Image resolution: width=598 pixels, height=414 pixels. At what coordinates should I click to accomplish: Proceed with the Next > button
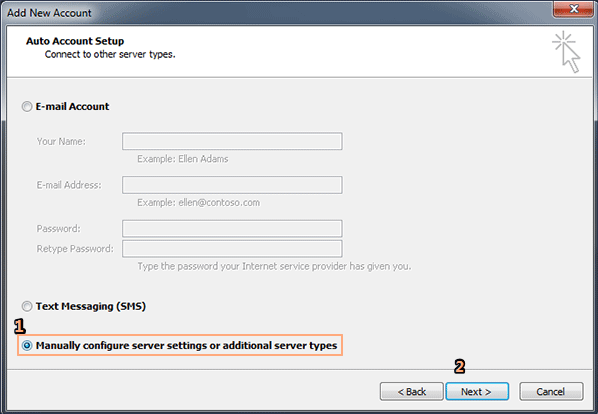point(477,392)
